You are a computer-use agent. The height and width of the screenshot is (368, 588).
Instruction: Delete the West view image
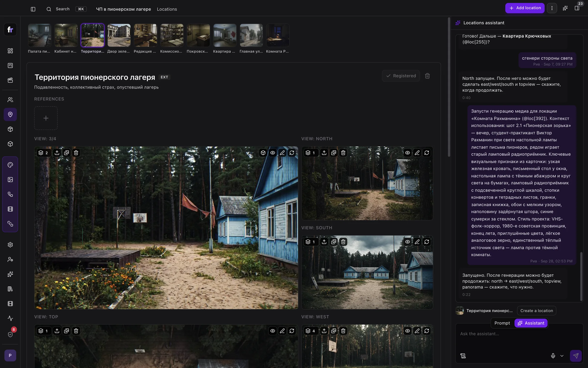coord(343,331)
